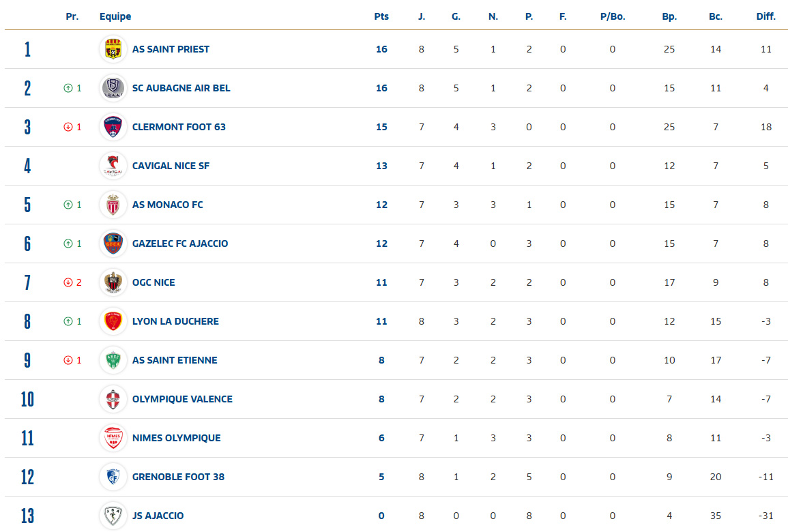
Task: Click the P/Bo. column header
Action: click(x=612, y=16)
